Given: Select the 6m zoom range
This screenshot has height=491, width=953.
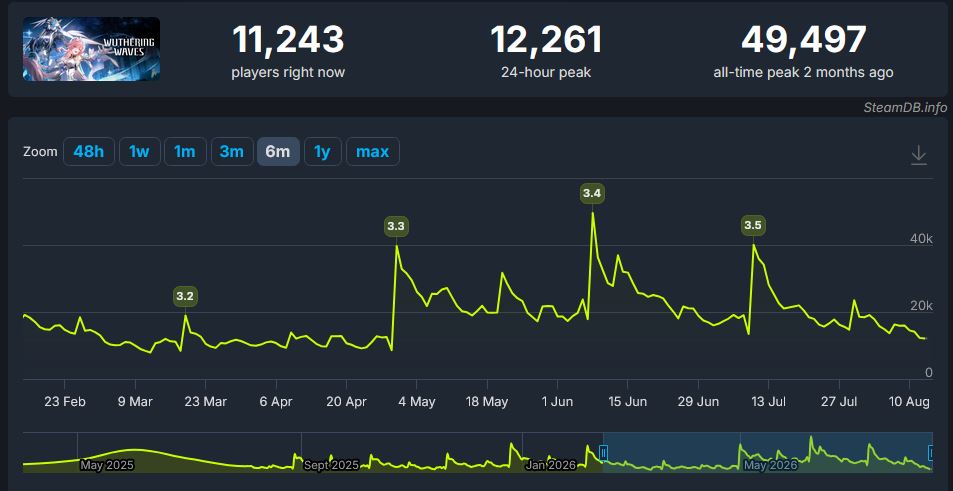Looking at the screenshot, I should (278, 151).
